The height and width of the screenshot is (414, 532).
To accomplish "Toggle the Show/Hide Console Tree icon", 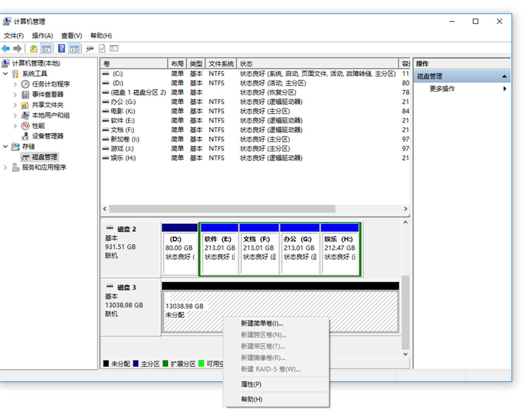I will tap(47, 48).
